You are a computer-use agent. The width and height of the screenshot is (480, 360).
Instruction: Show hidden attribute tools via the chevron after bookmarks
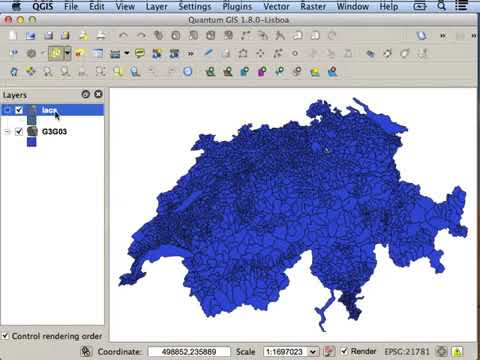pos(190,53)
